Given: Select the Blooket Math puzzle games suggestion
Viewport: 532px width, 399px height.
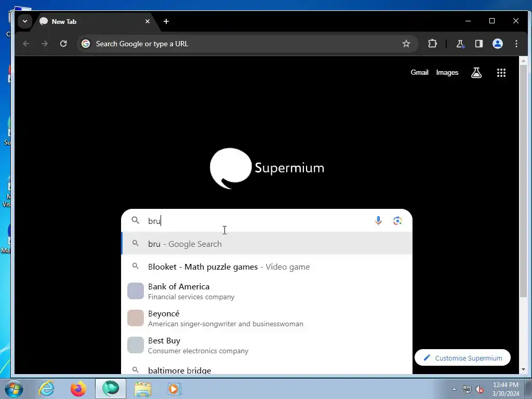Looking at the screenshot, I should [x=267, y=267].
